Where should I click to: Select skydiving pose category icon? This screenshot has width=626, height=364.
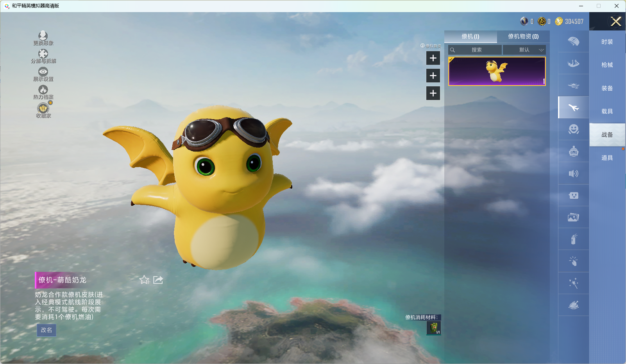point(573,63)
